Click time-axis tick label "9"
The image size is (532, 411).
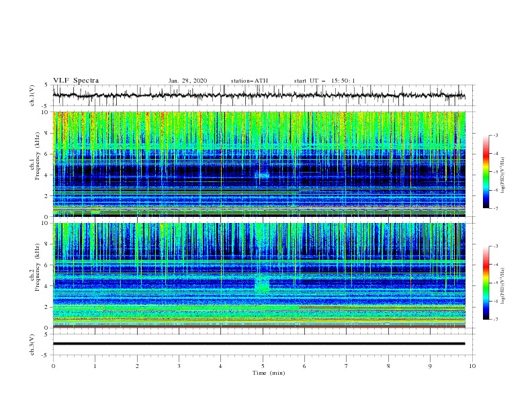tap(430, 366)
